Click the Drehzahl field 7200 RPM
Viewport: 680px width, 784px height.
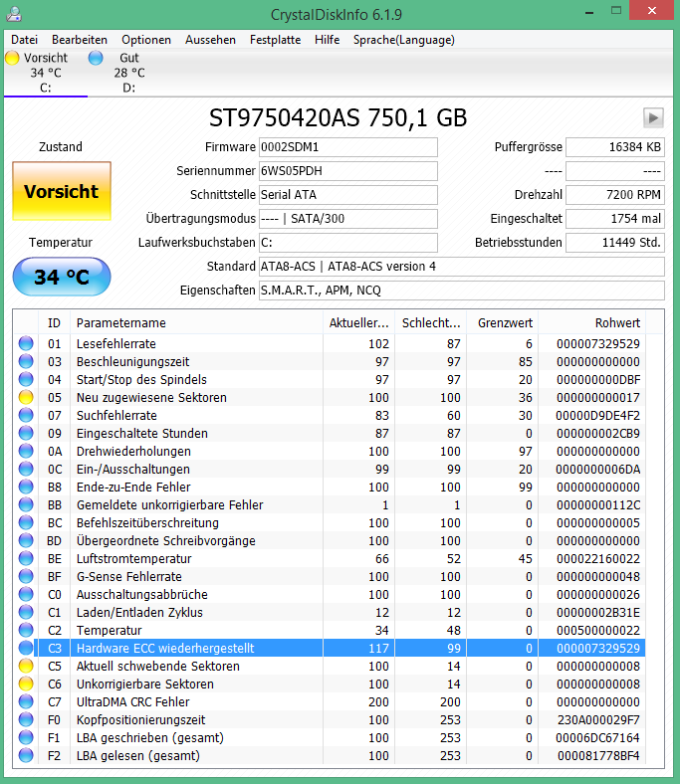[615, 194]
